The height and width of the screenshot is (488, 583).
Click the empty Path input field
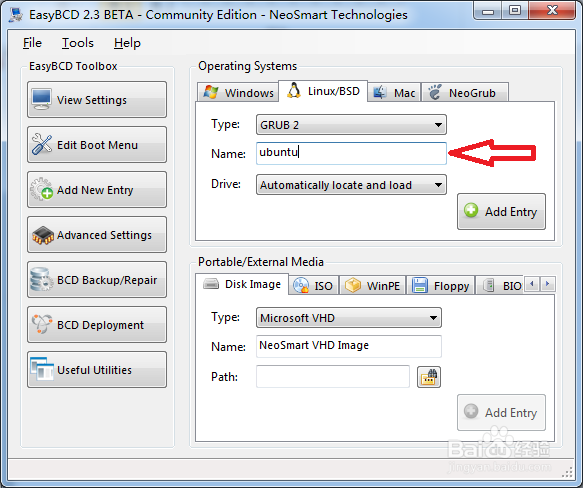[x=333, y=376]
